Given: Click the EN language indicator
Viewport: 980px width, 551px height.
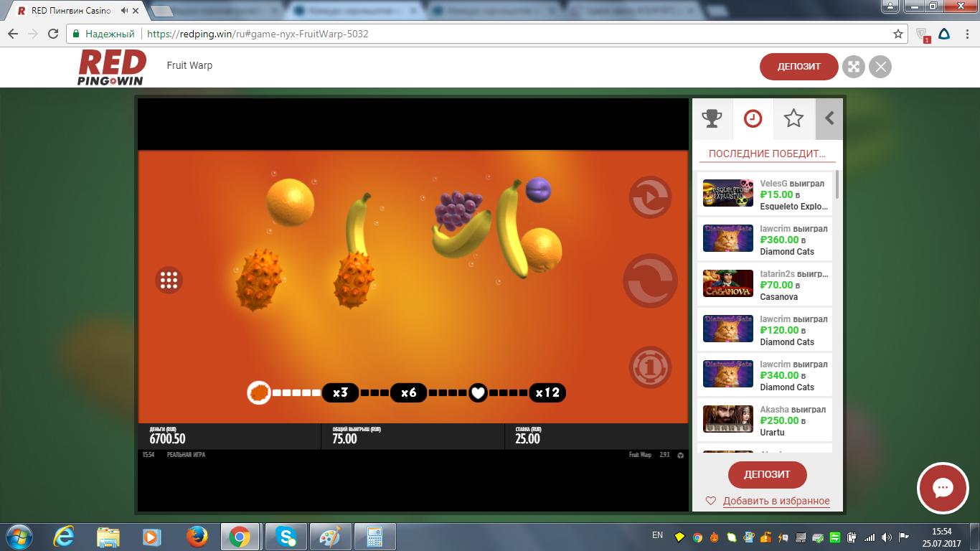Looking at the screenshot, I should tap(657, 535).
